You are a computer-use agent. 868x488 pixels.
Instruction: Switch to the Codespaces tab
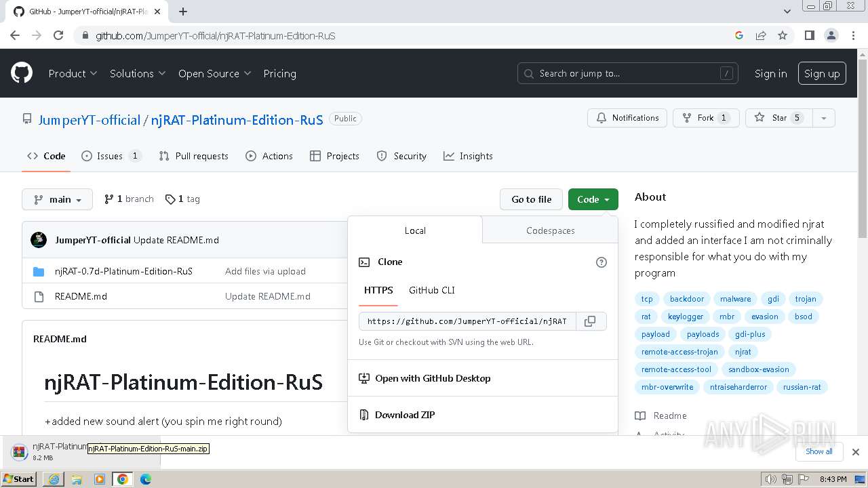[x=550, y=230]
